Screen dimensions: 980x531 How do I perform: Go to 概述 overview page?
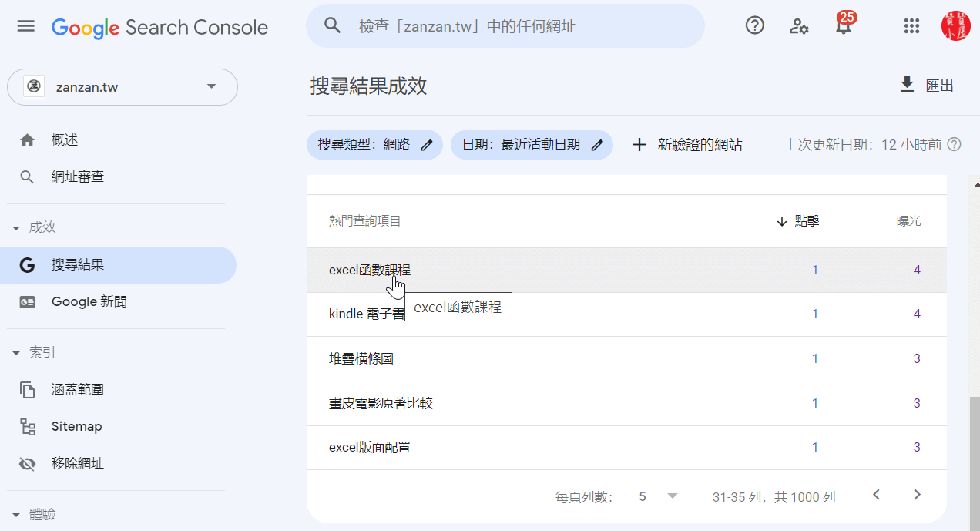(x=65, y=140)
